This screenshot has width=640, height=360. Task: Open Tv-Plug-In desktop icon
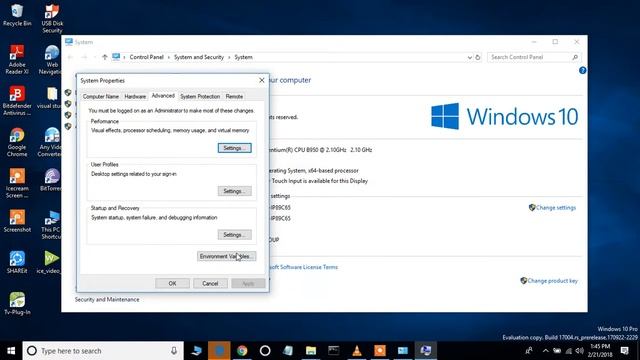(x=17, y=303)
